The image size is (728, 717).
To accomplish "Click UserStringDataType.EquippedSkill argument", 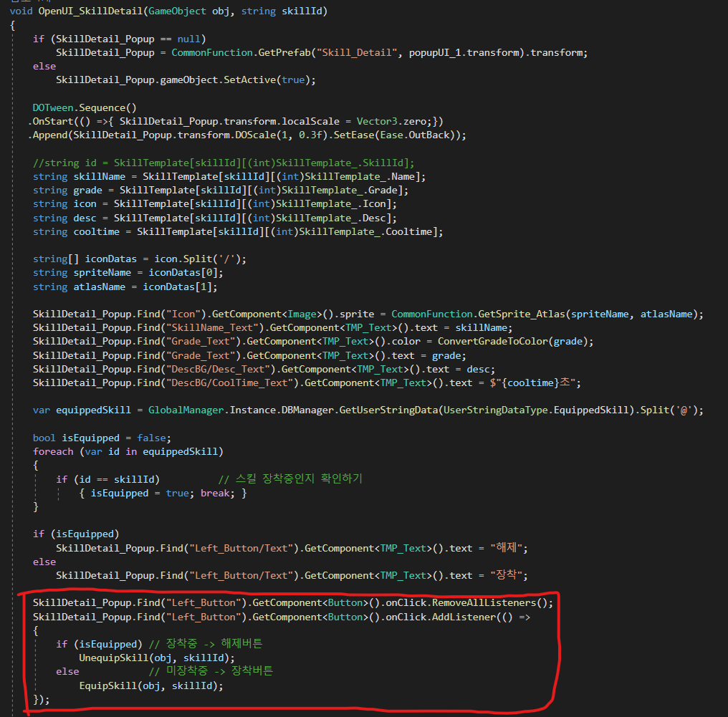I will point(536,410).
